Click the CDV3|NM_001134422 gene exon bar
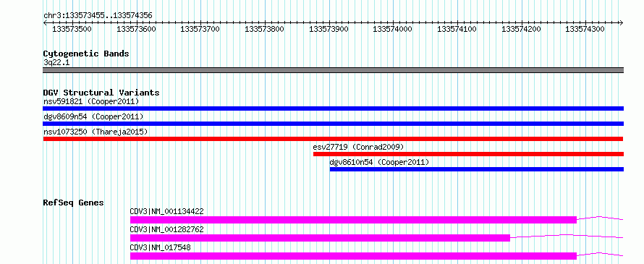The image size is (644, 264). pos(353,220)
